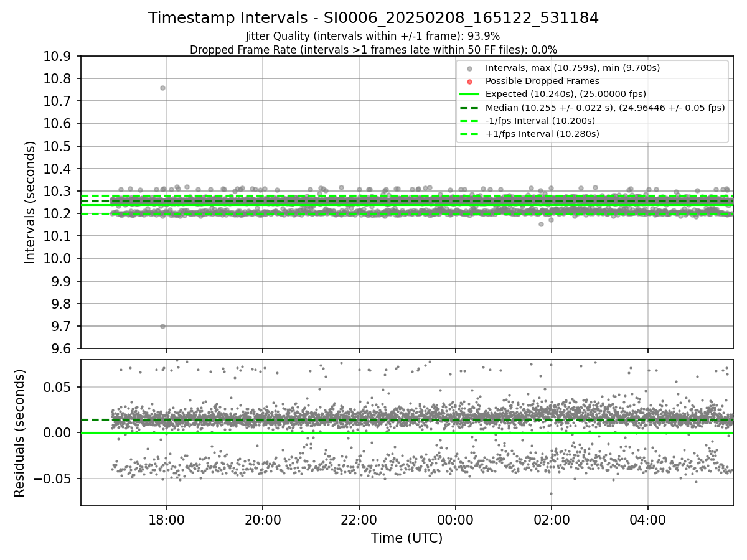
Task: Click legend entry 'Intervals, max (10.759s), min (9.700s)'
Action: pyautogui.click(x=573, y=68)
